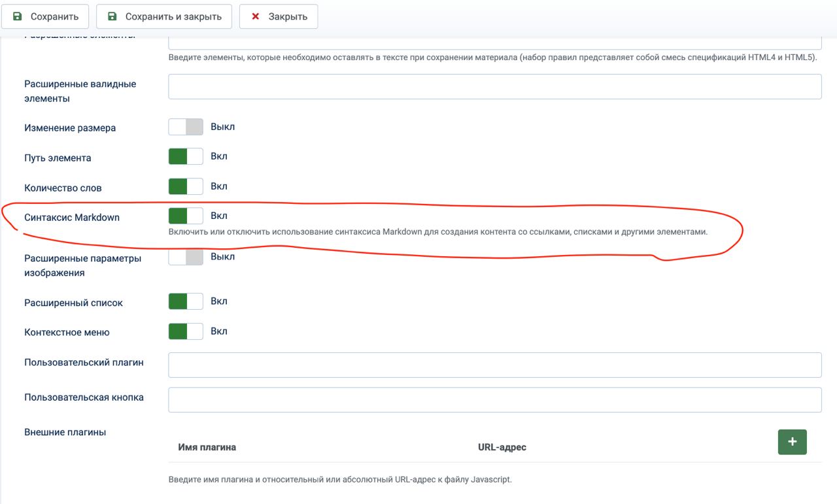Toggle Изменение размера switch
Screen dimensions: 837x504
coord(186,127)
